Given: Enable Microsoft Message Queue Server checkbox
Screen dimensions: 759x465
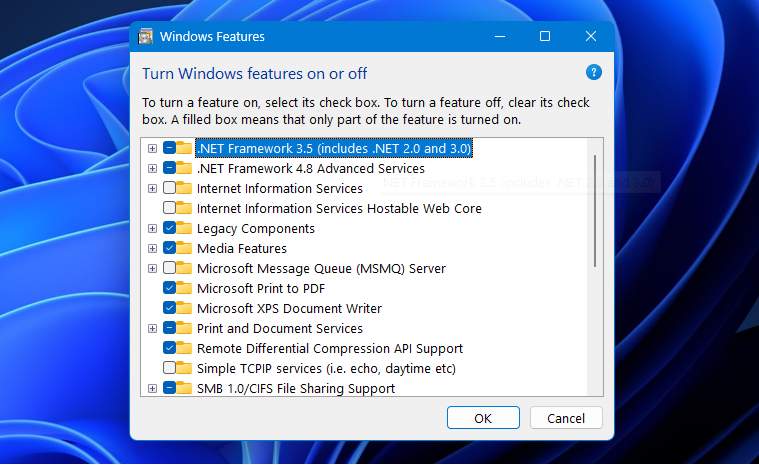Looking at the screenshot, I should (169, 268).
